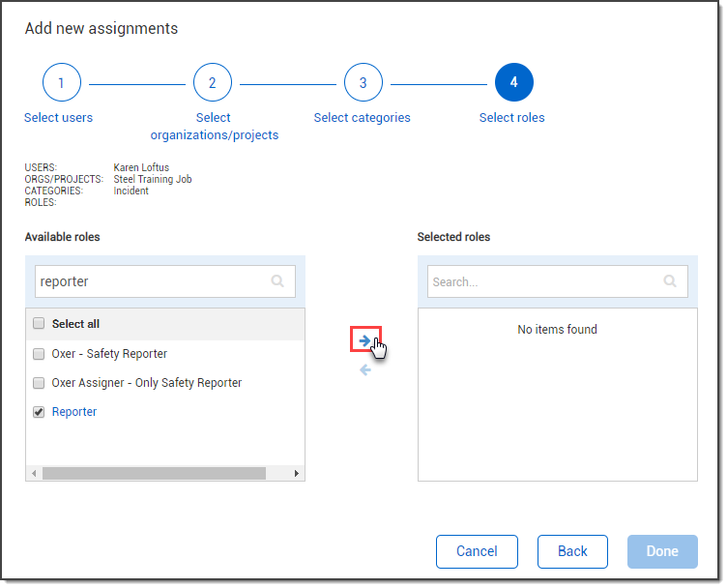Go to step 1 circle
This screenshot has width=727, height=588.
[x=61, y=83]
